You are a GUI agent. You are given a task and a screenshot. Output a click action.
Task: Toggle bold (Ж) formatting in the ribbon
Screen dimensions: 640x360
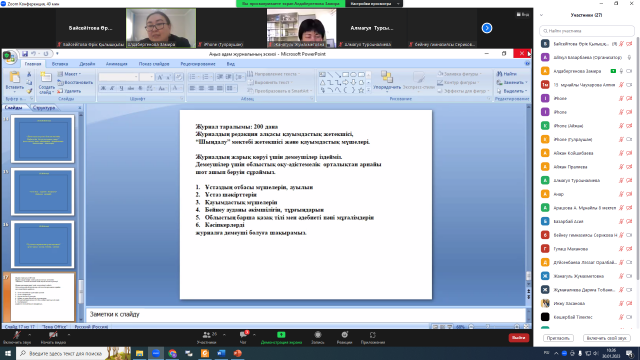pyautogui.click(x=103, y=88)
